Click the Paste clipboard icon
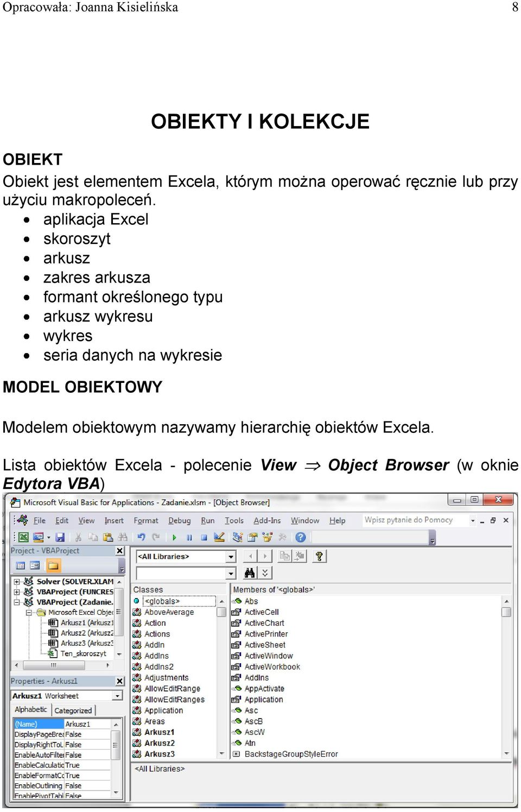The image size is (521, 812). coord(108,537)
